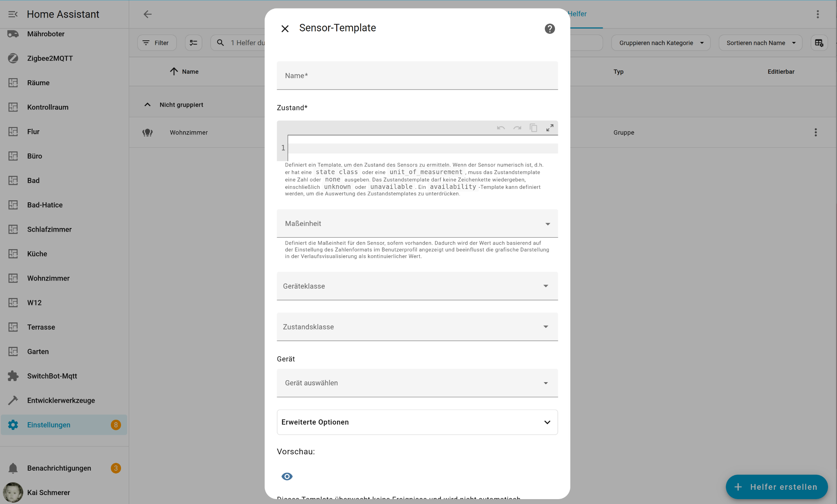The image size is (837, 504).
Task: Expand Erweiterte Optionen section
Action: pos(417,422)
